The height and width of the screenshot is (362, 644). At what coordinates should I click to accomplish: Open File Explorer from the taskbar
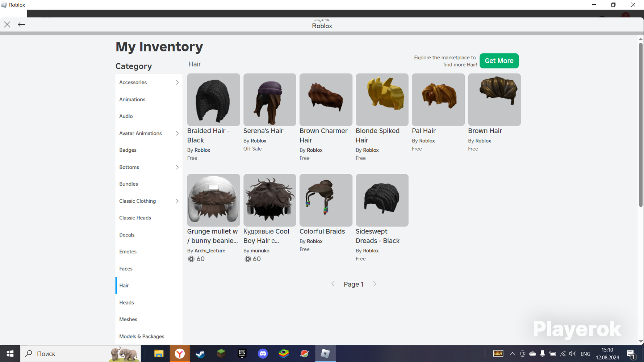click(x=159, y=354)
